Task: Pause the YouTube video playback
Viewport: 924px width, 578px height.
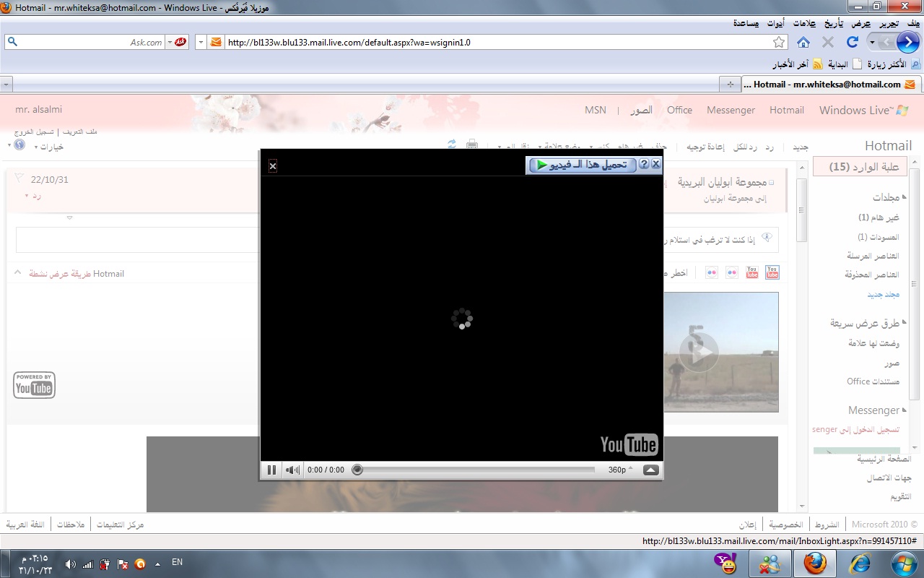Action: (x=271, y=470)
